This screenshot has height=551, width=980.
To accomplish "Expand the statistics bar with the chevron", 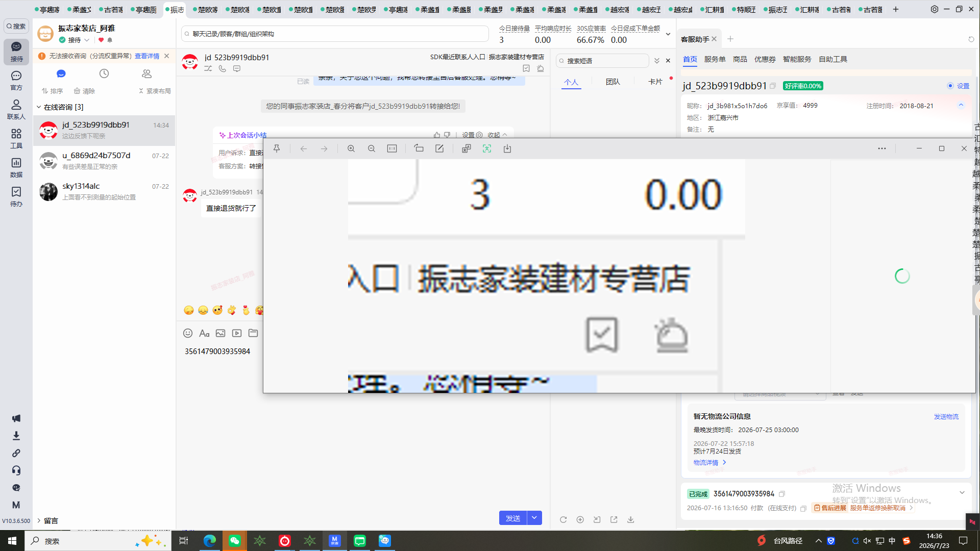I will pos(668,34).
